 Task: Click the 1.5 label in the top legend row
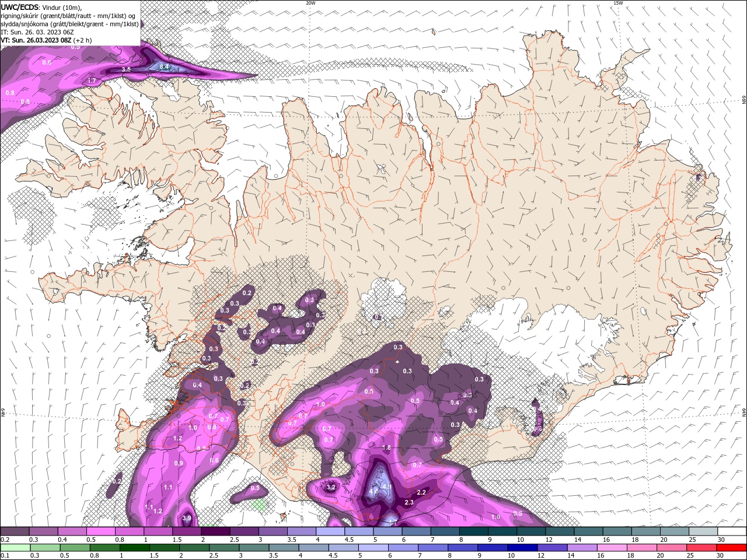click(x=177, y=540)
